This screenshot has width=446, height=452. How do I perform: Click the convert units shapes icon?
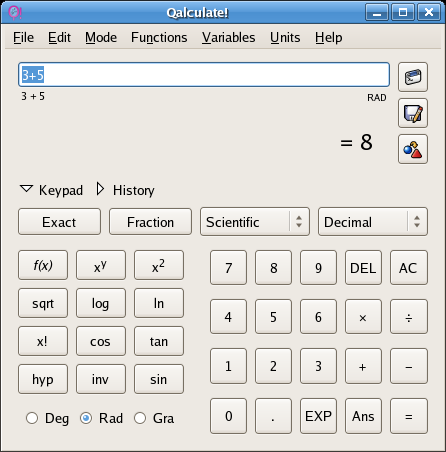click(413, 149)
